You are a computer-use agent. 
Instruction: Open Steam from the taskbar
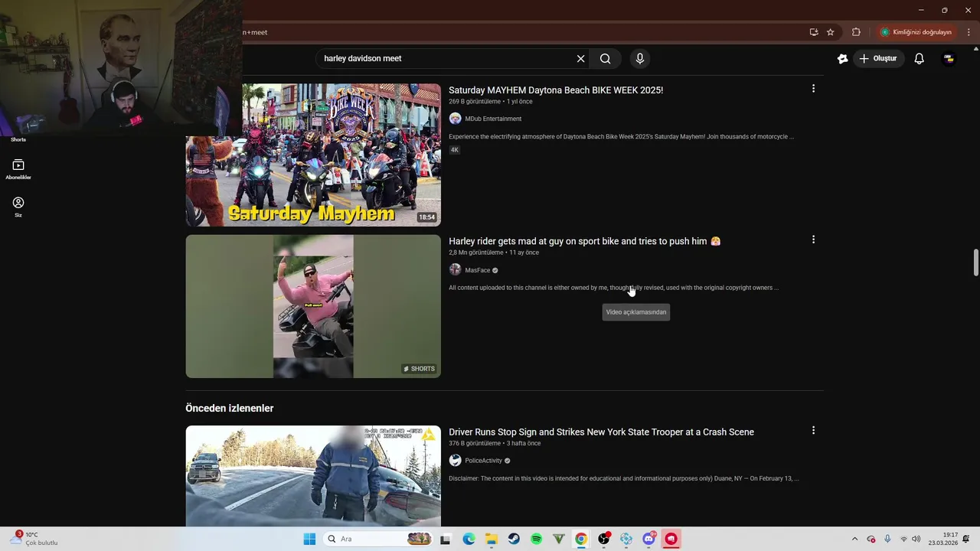(x=514, y=539)
